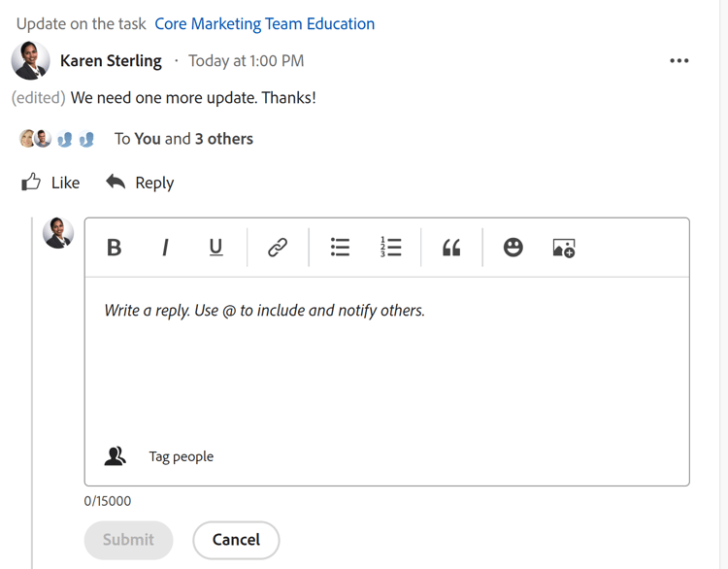Toggle bold formatting in reply editor
This screenshot has width=728, height=569.
click(x=114, y=248)
